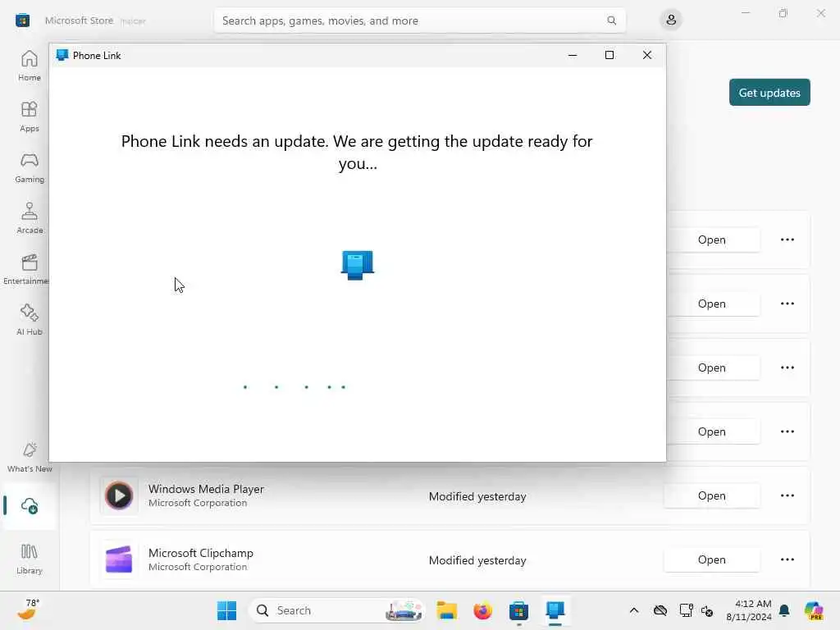The width and height of the screenshot is (840, 630).
Task: Close the Phone Link window
Action: click(646, 55)
